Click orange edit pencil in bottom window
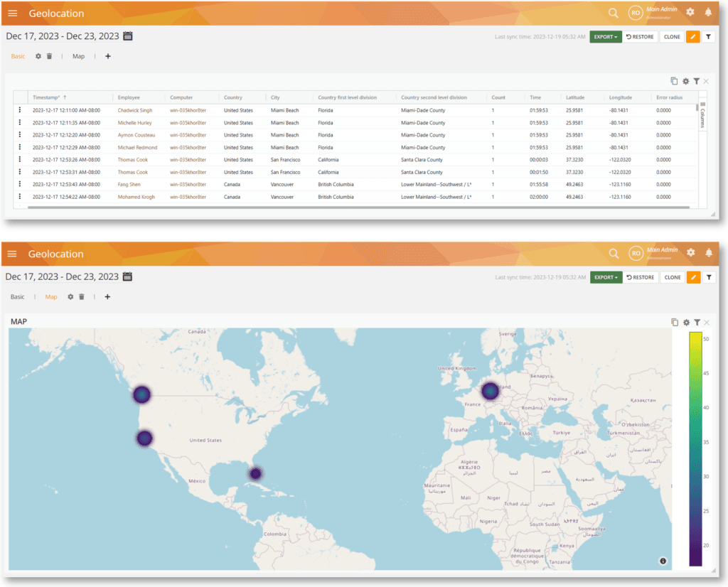The width and height of the screenshot is (728, 587). [x=693, y=277]
